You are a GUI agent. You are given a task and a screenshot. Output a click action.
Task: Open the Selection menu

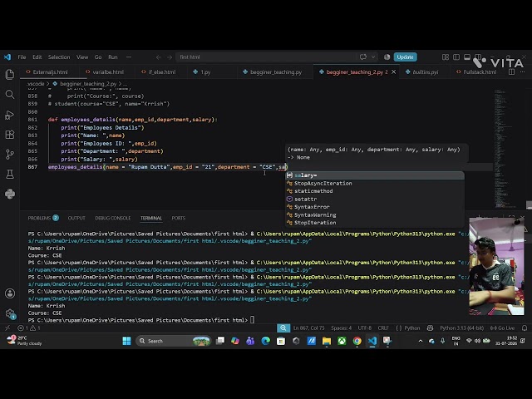tap(59, 57)
